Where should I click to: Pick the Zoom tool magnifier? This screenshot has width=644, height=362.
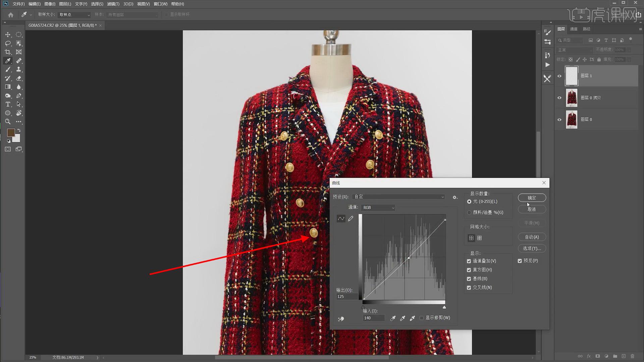(8, 122)
